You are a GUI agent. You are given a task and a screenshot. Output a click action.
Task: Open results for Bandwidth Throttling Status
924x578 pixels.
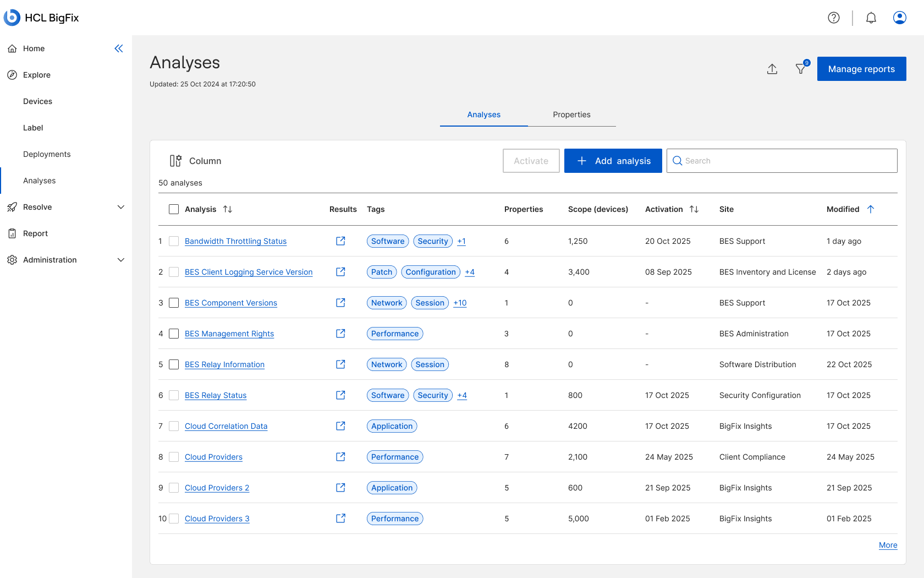pos(341,241)
